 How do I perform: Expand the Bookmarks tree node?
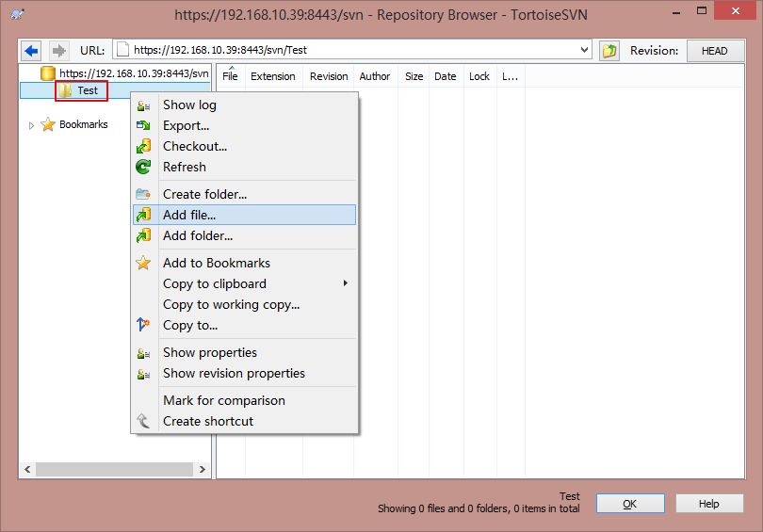pos(31,125)
